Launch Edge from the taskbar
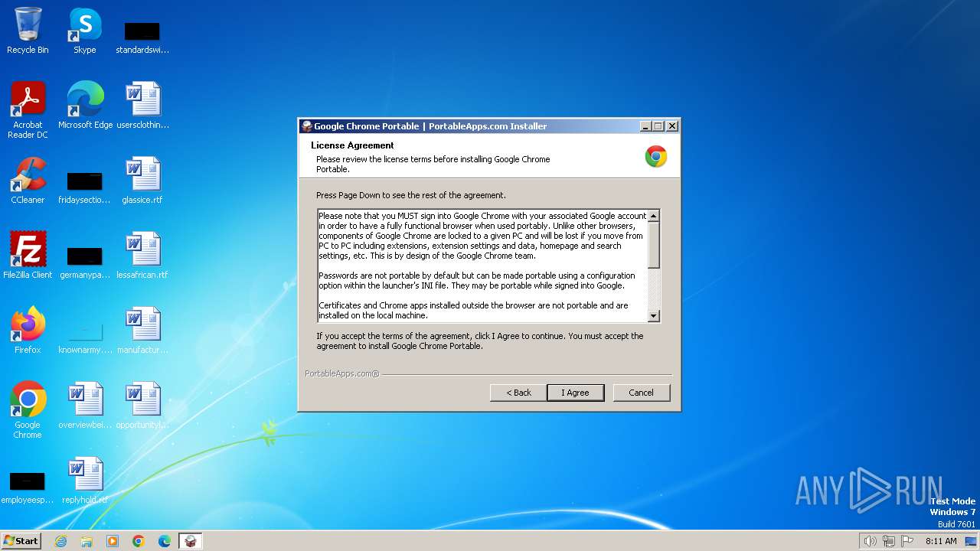980x551 pixels. point(165,541)
